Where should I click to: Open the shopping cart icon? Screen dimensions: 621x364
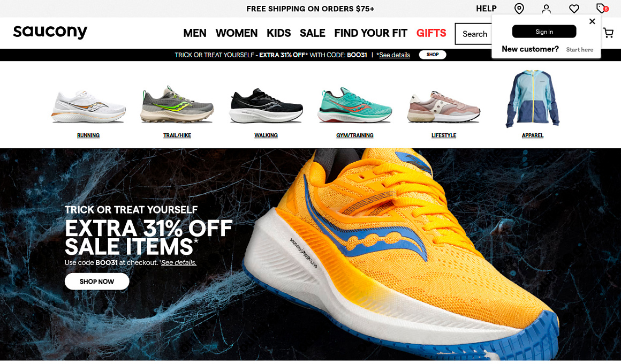608,33
